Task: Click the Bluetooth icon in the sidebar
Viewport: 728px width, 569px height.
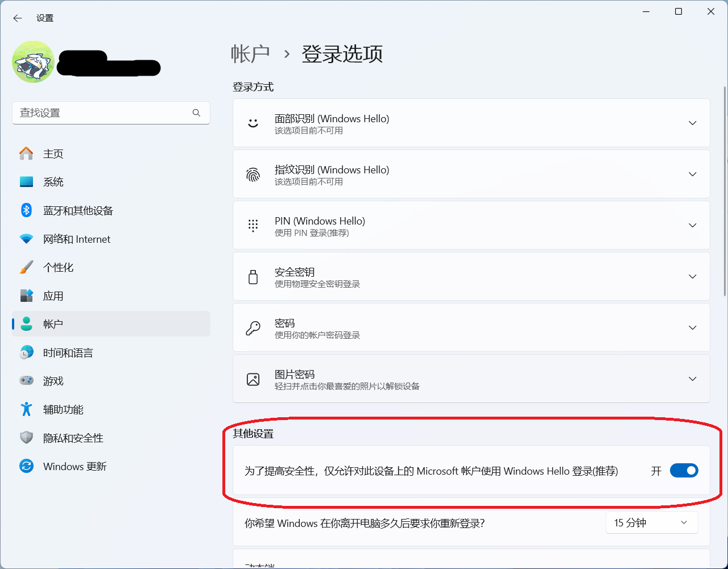Action: pos(26,210)
